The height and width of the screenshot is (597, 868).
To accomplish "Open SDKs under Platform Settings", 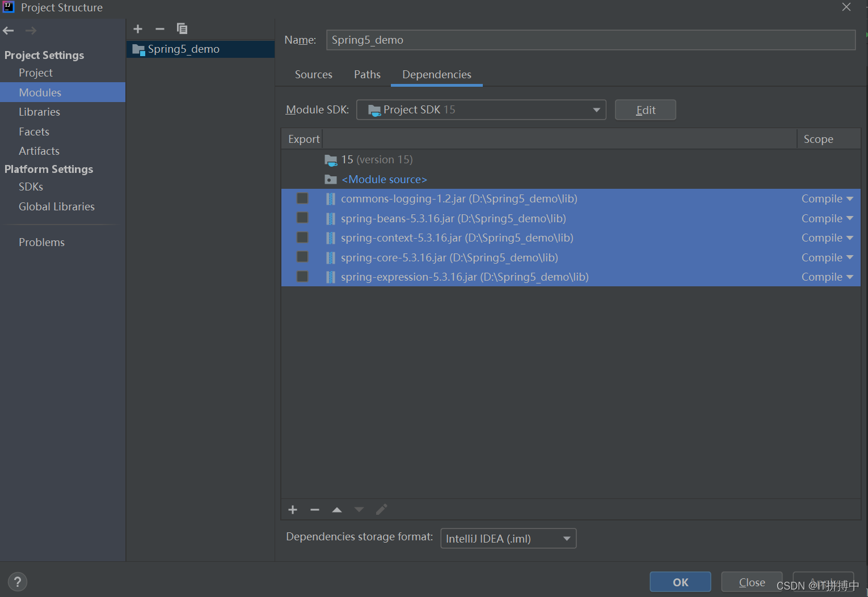I will (x=31, y=187).
